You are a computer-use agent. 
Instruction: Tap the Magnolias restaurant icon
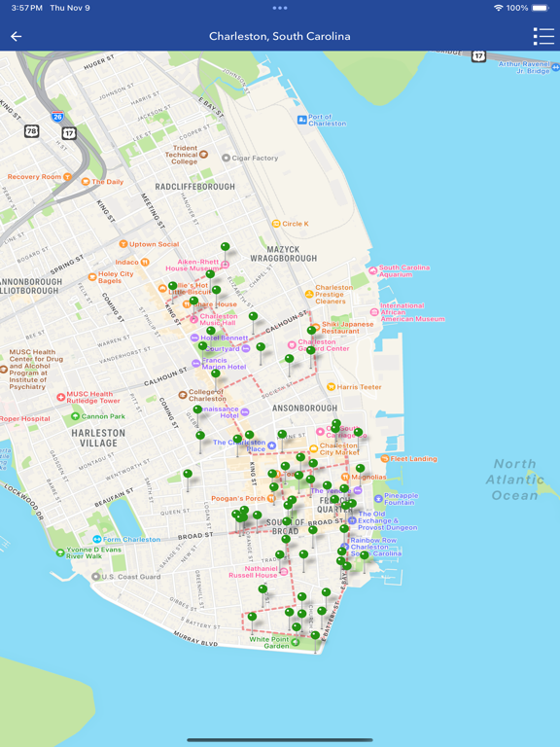[346, 477]
